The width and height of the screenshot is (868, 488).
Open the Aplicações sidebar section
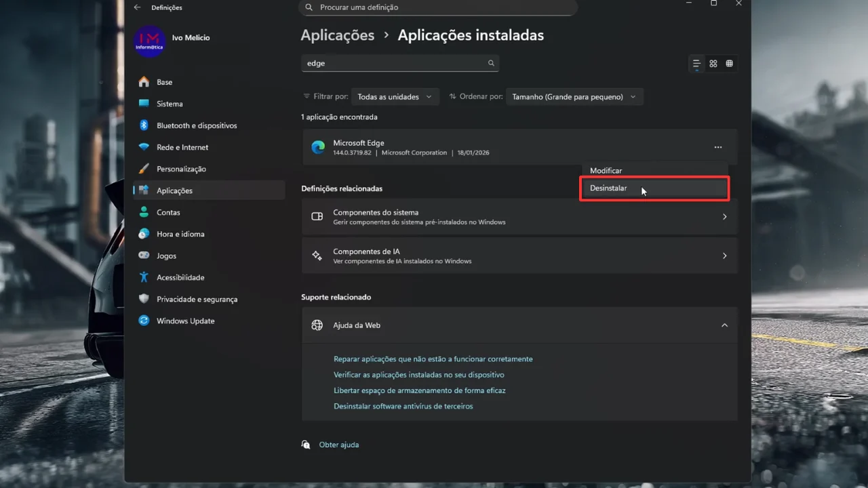[209, 190]
